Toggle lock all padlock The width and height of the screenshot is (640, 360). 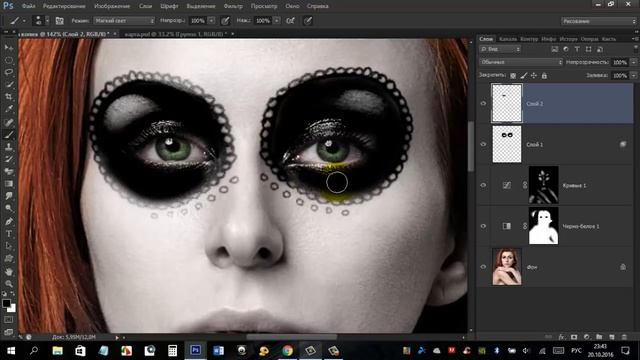[x=544, y=76]
